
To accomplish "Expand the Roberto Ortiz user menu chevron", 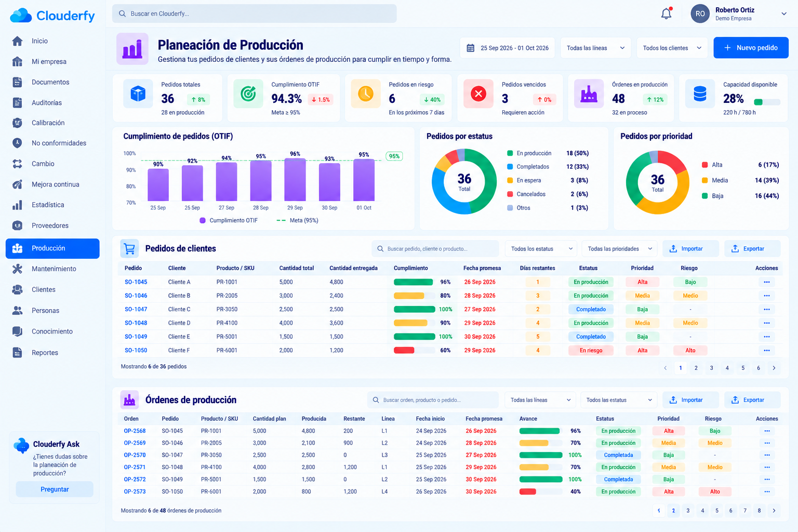I will 784,14.
